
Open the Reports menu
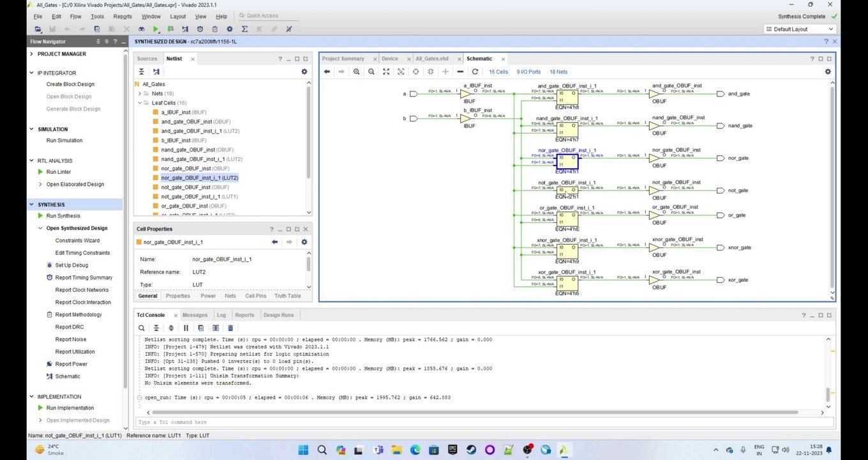[x=122, y=16]
